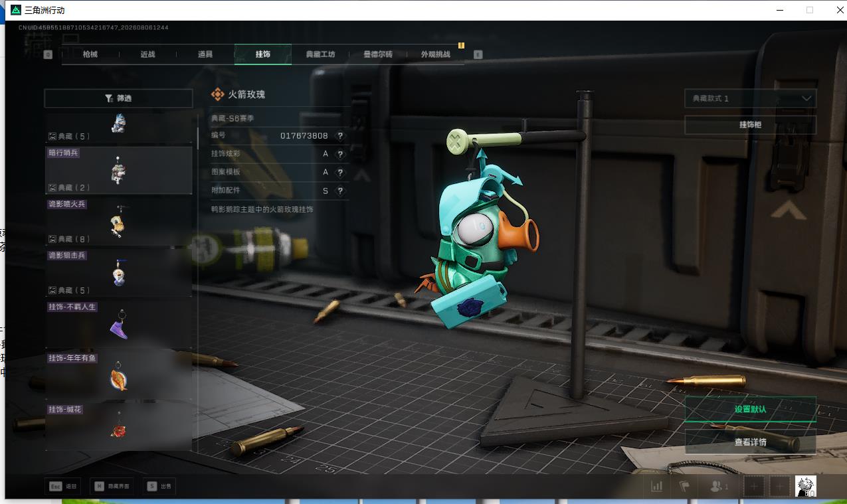This screenshot has width=847, height=504.
Task: Select the 挂饰-不羁人生 sneaker charm
Action: (x=119, y=323)
